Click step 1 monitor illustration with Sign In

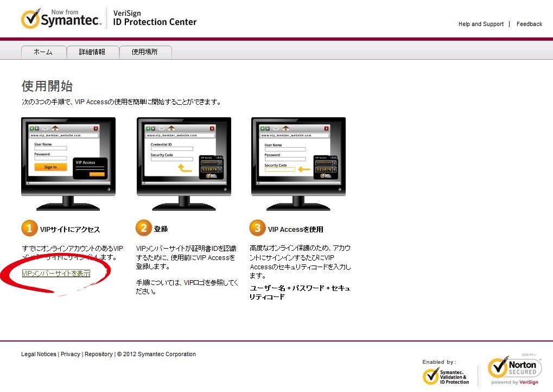point(68,164)
